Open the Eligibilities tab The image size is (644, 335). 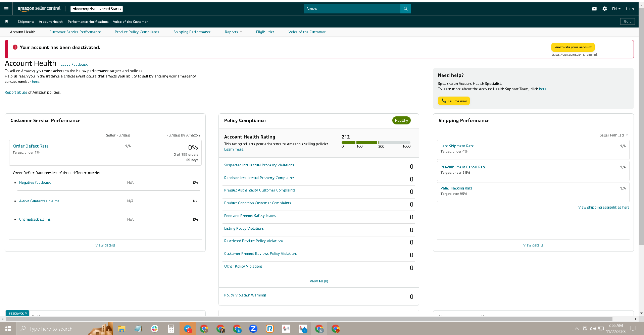[265, 32]
